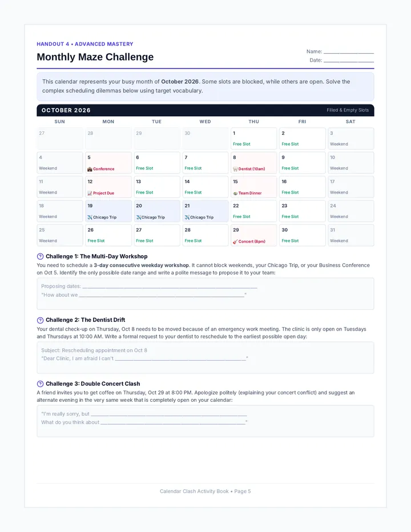Click the airplane icon on Oct 19 Chicago Trip
Image resolution: width=411 pixels, height=532 pixels.
[90, 217]
